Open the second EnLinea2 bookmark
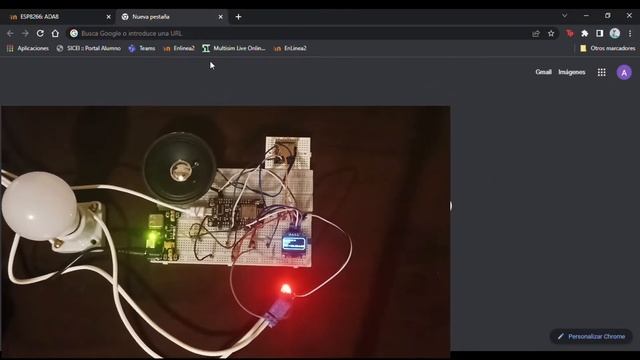Screen dimensions: 640x360 pyautogui.click(x=290, y=48)
